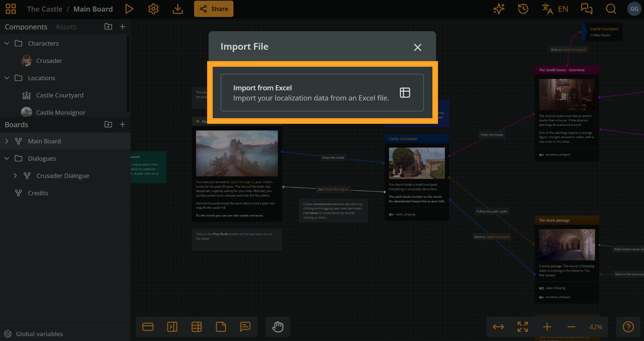Collapse the Characters folder
The image size is (644, 341).
pos(7,43)
